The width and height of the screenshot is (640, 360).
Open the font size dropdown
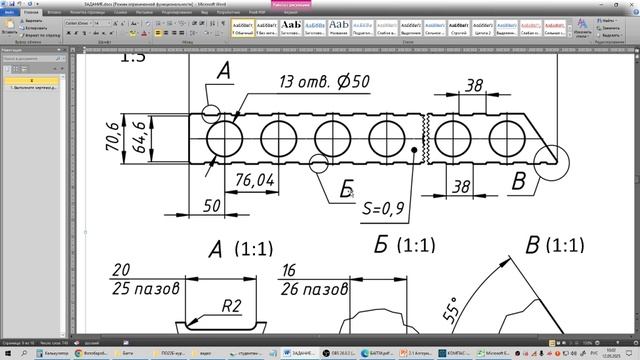[x=109, y=23]
